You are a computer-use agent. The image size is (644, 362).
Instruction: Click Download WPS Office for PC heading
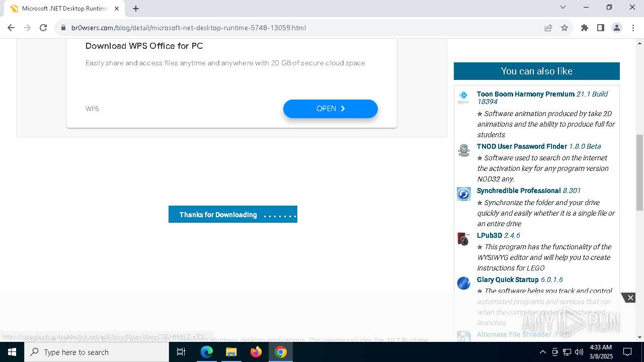(x=144, y=46)
